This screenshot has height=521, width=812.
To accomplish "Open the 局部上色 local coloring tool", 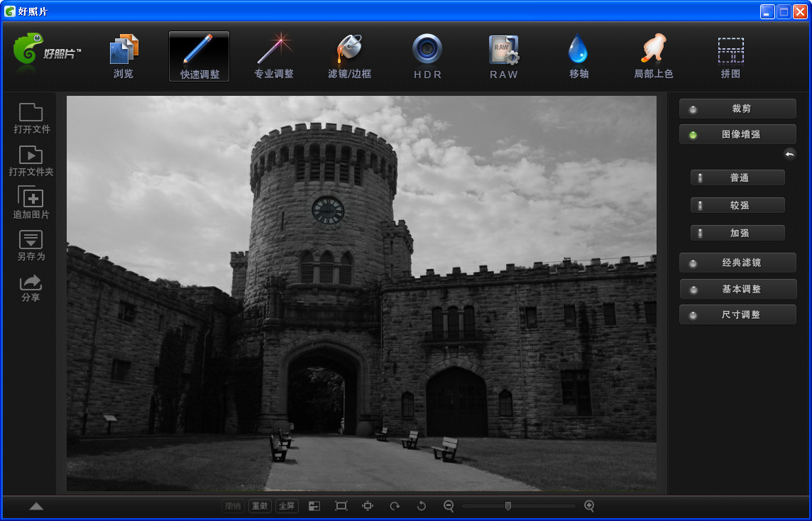I will tap(653, 57).
